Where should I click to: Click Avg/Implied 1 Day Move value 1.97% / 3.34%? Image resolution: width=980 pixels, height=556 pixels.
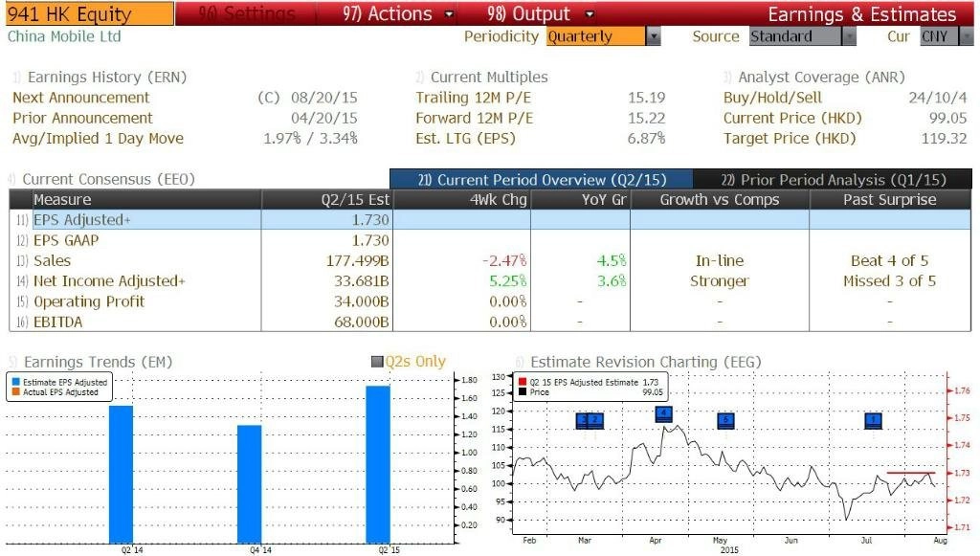coord(311,138)
